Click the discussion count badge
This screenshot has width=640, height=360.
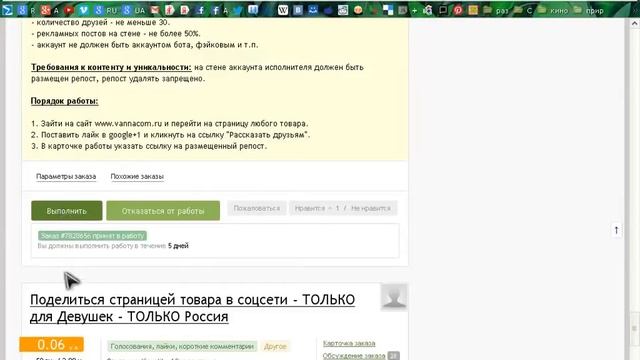[393, 356]
